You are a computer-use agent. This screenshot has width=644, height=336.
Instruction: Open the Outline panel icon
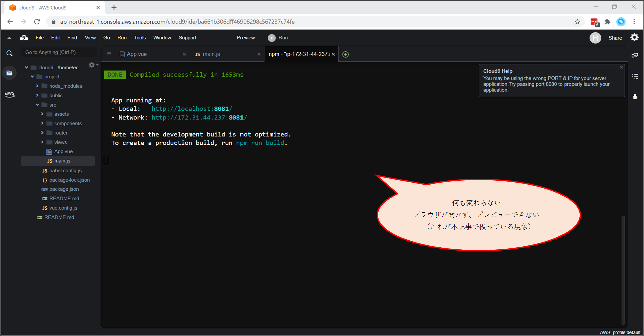635,76
